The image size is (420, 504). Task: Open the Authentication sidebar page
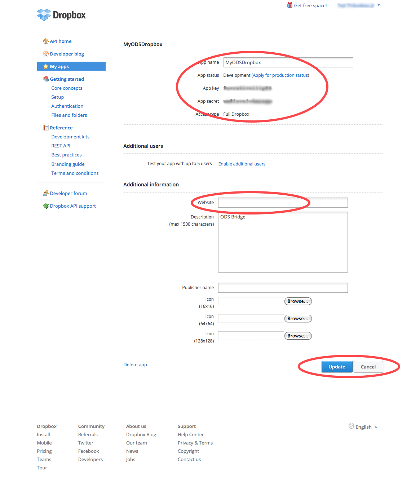coord(67,106)
